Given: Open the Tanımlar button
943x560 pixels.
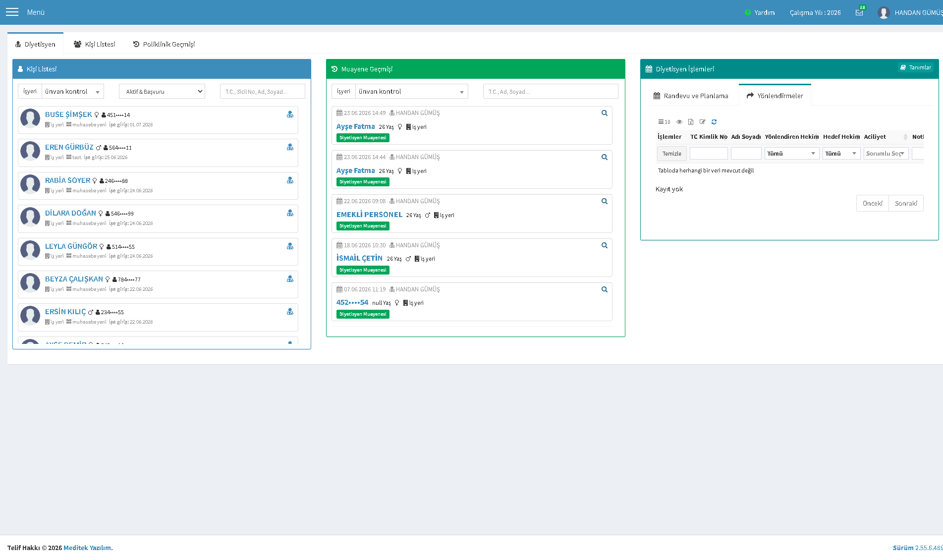Looking at the screenshot, I should pos(916,67).
